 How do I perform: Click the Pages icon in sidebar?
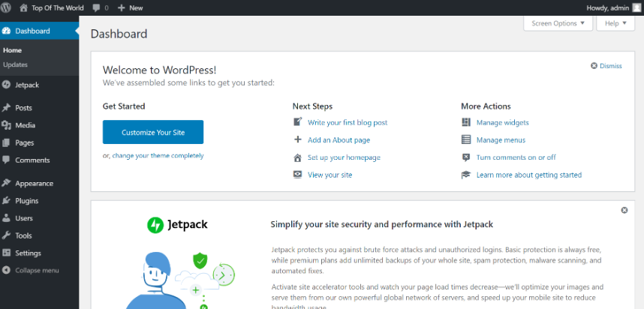point(6,142)
